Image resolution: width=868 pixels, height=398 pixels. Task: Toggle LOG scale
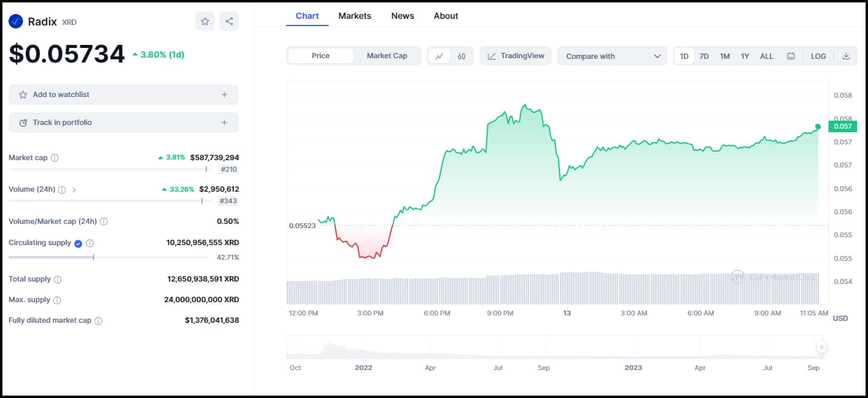(818, 56)
